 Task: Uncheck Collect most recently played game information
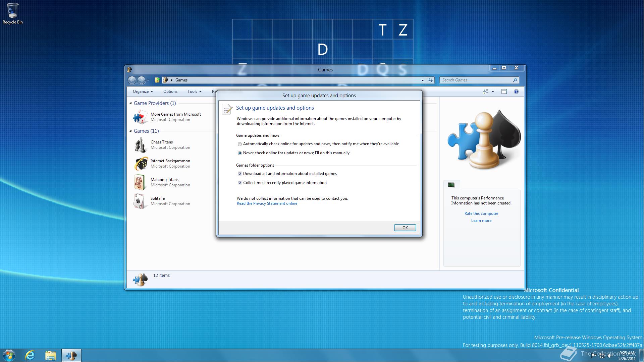coord(240,183)
